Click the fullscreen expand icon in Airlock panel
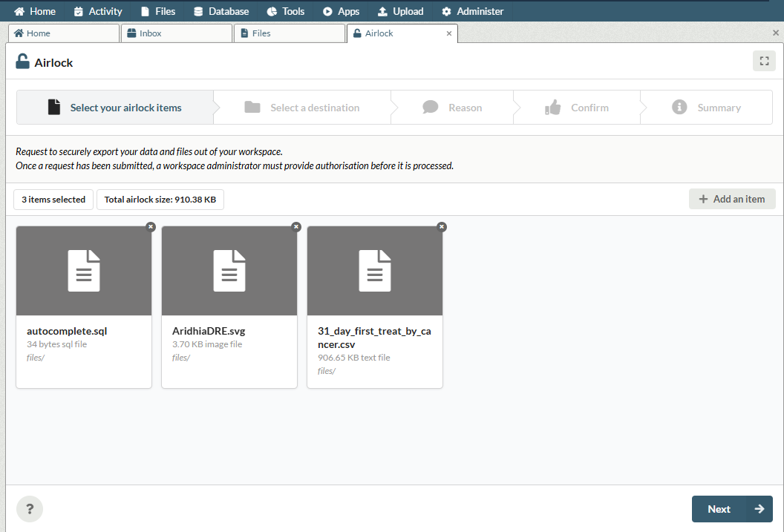 763,62
